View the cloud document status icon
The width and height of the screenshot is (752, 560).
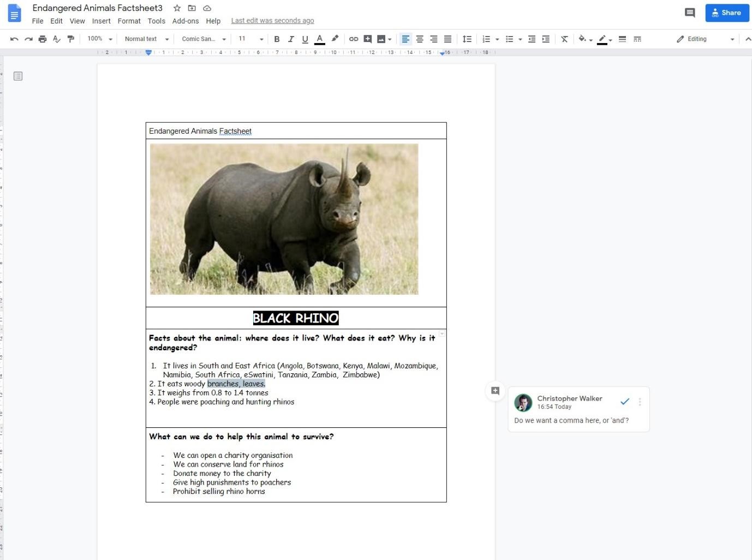[207, 8]
